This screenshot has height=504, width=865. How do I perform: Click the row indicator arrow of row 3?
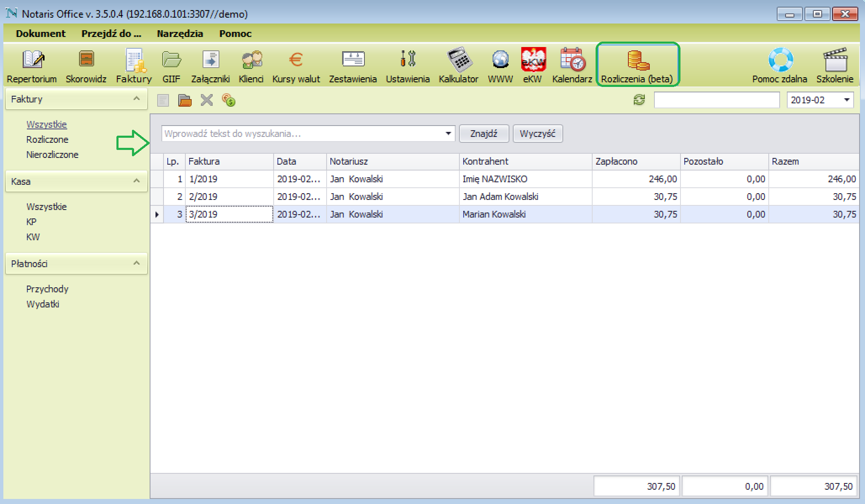pos(157,214)
